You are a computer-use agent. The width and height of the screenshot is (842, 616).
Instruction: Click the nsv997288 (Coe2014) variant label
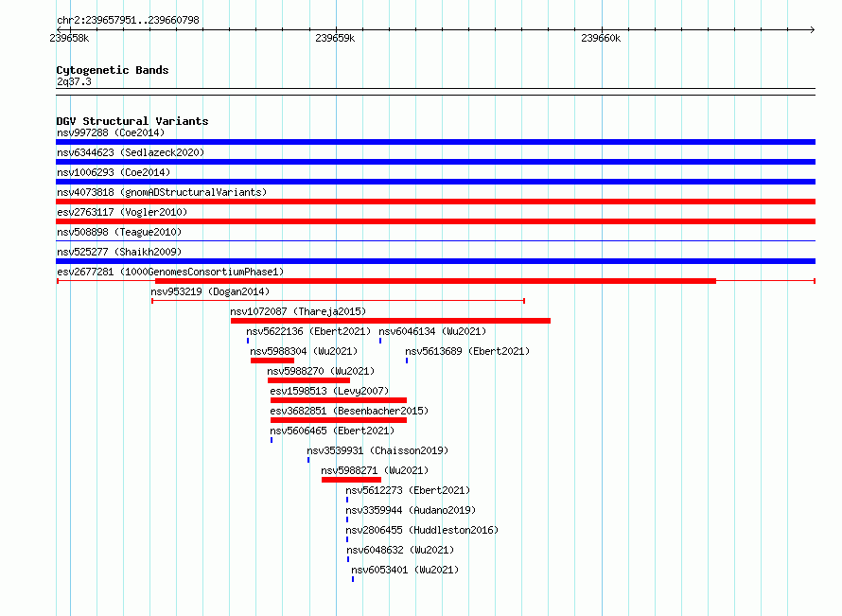tap(111, 132)
